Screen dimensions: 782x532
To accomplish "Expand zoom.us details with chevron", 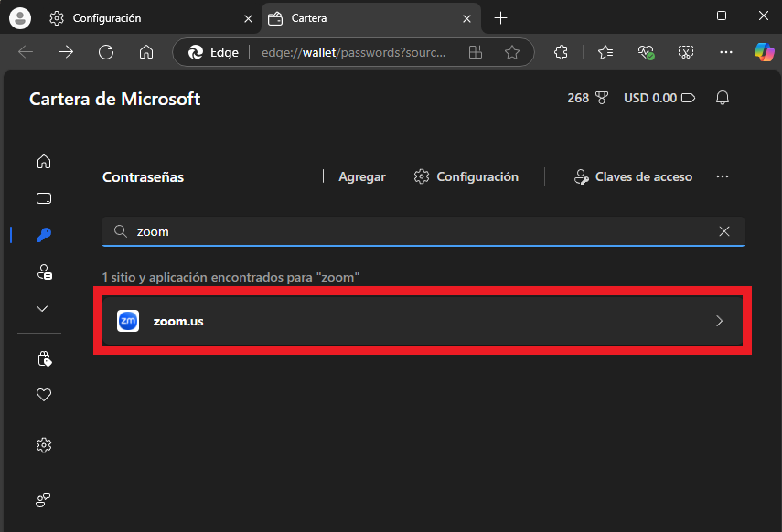I will (719, 321).
